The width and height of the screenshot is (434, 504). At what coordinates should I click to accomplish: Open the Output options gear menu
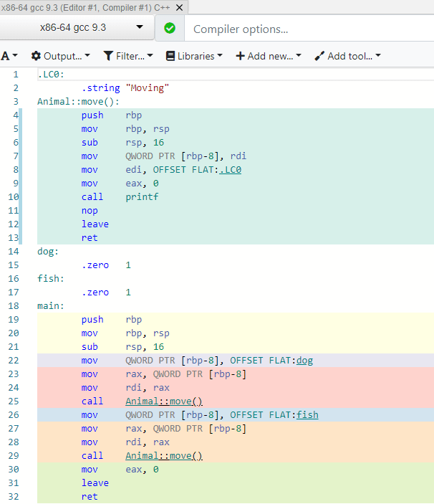tap(60, 56)
